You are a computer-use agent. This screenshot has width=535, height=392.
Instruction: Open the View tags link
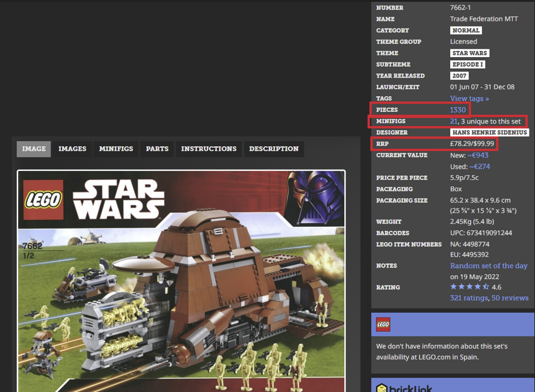pyautogui.click(x=469, y=99)
